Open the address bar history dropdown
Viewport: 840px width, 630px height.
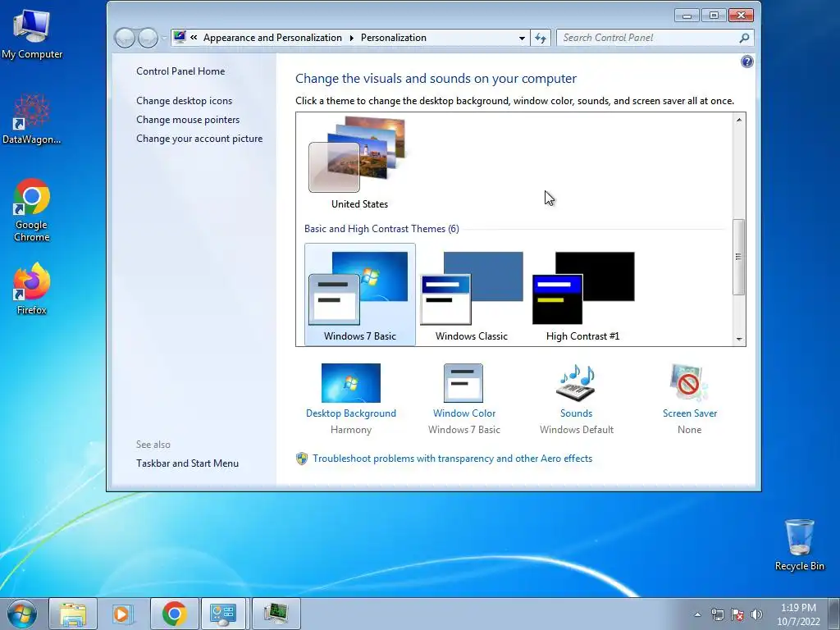522,38
